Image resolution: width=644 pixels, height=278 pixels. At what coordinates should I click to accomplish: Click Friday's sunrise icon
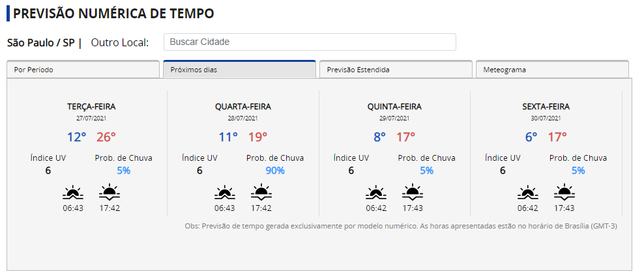[x=528, y=193]
